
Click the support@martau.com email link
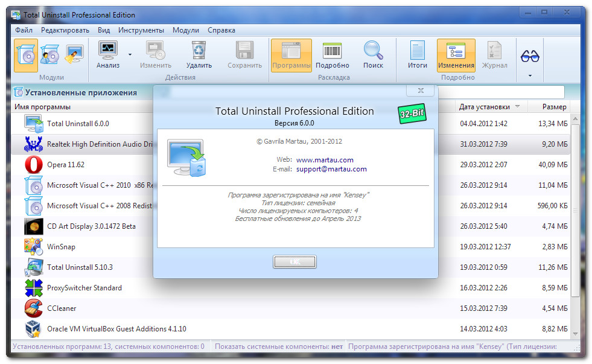click(331, 169)
